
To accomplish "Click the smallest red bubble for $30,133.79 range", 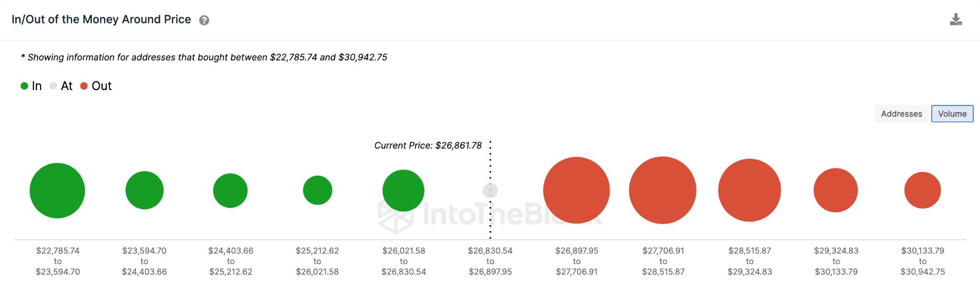I will click(x=922, y=190).
